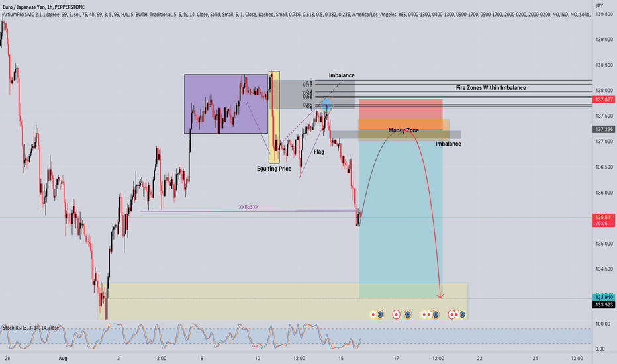Click the 138.500 price axis value

tap(604, 65)
